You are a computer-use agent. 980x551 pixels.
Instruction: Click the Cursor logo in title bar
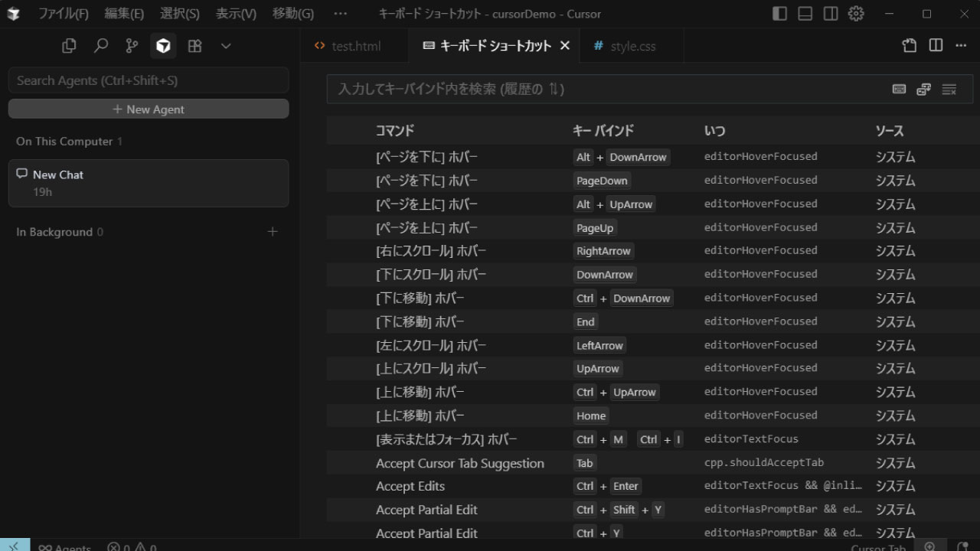coord(13,14)
